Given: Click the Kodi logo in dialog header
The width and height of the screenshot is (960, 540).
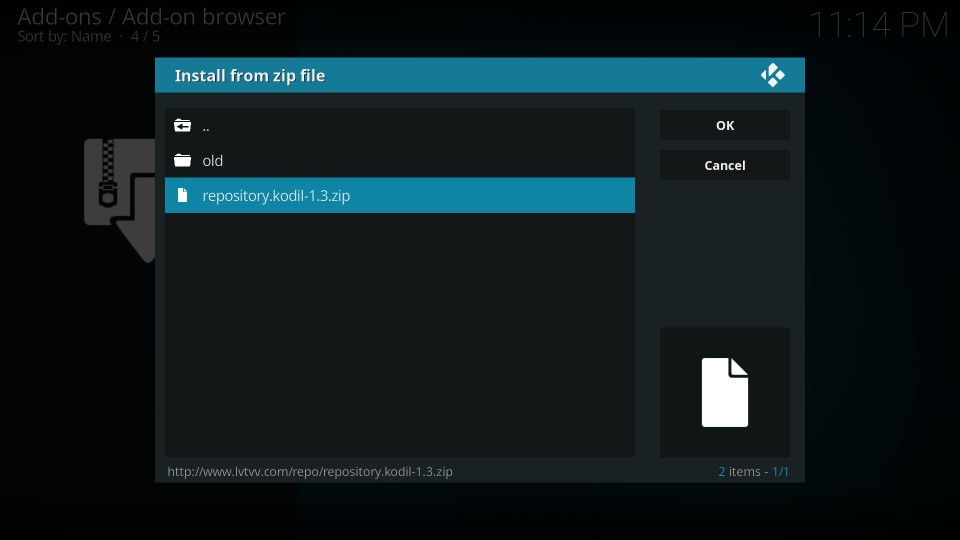Looking at the screenshot, I should pos(772,76).
